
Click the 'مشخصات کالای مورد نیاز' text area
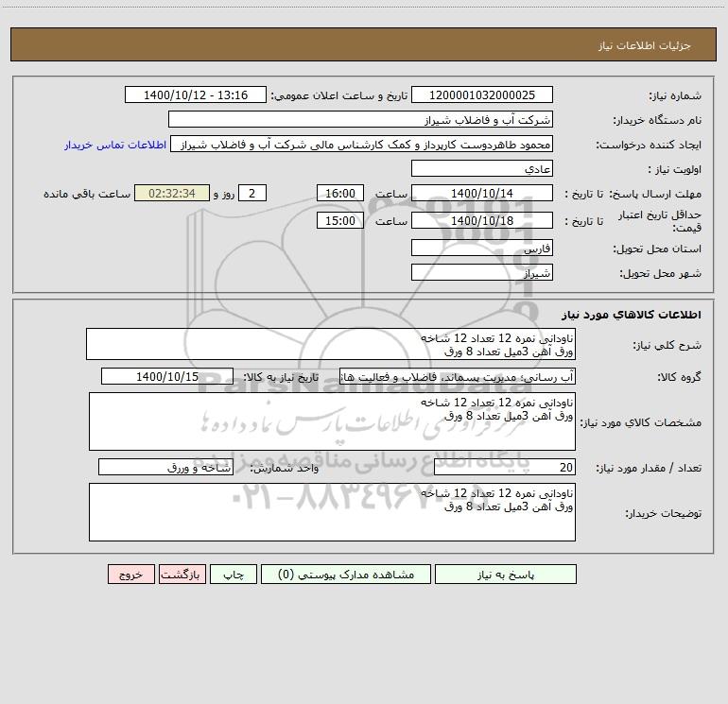[332, 421]
